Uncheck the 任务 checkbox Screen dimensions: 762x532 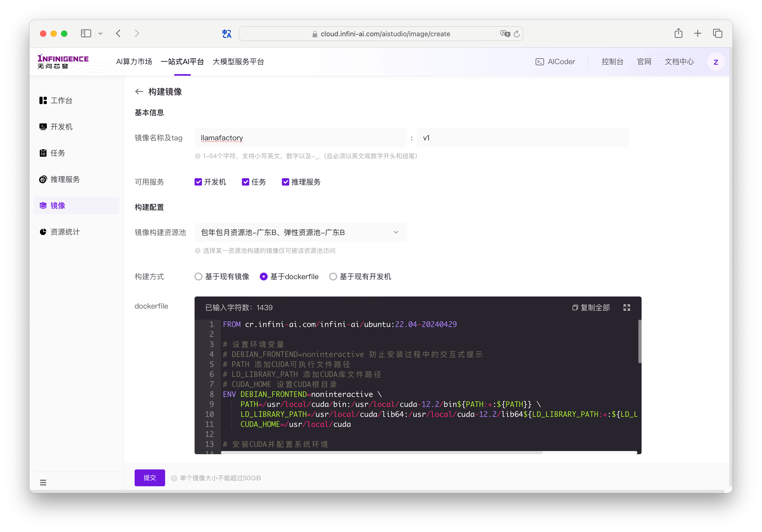246,182
